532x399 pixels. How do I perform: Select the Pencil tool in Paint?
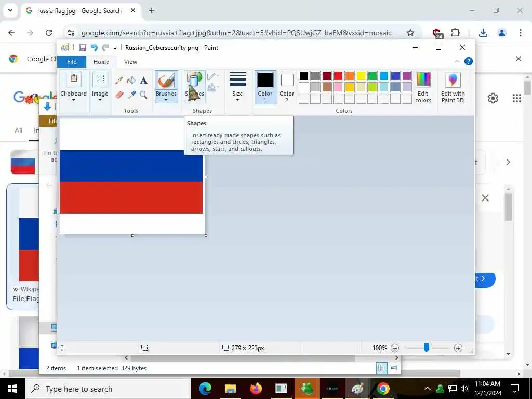click(119, 81)
